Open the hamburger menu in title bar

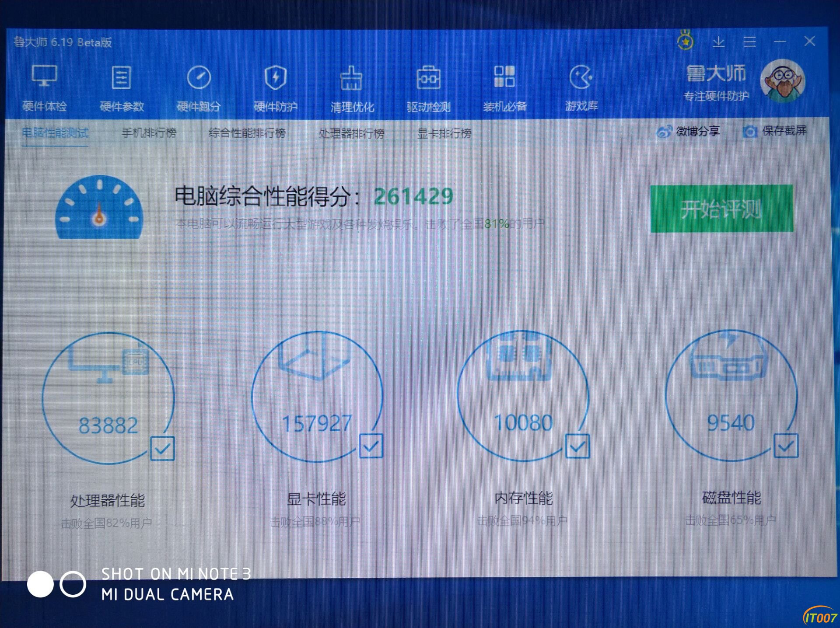pyautogui.click(x=749, y=42)
